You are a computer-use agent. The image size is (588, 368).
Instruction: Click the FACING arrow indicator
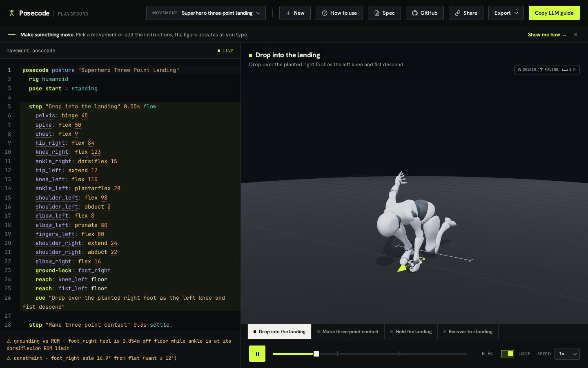[x=548, y=70]
